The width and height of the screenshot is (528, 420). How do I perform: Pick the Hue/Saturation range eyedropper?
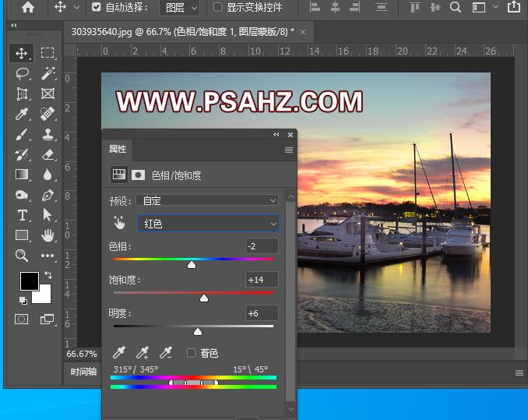coord(119,353)
